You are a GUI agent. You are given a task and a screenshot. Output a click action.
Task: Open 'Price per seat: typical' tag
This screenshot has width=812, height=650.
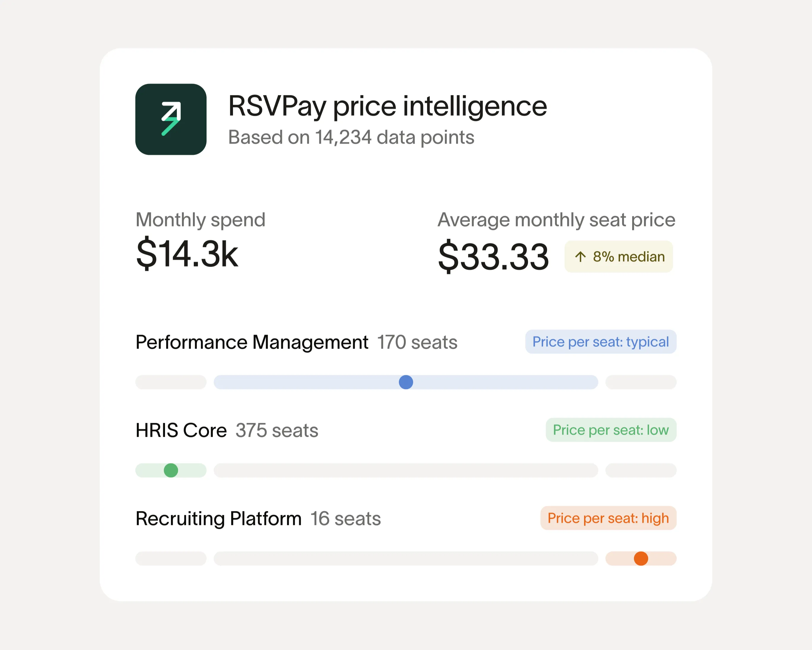[601, 342]
